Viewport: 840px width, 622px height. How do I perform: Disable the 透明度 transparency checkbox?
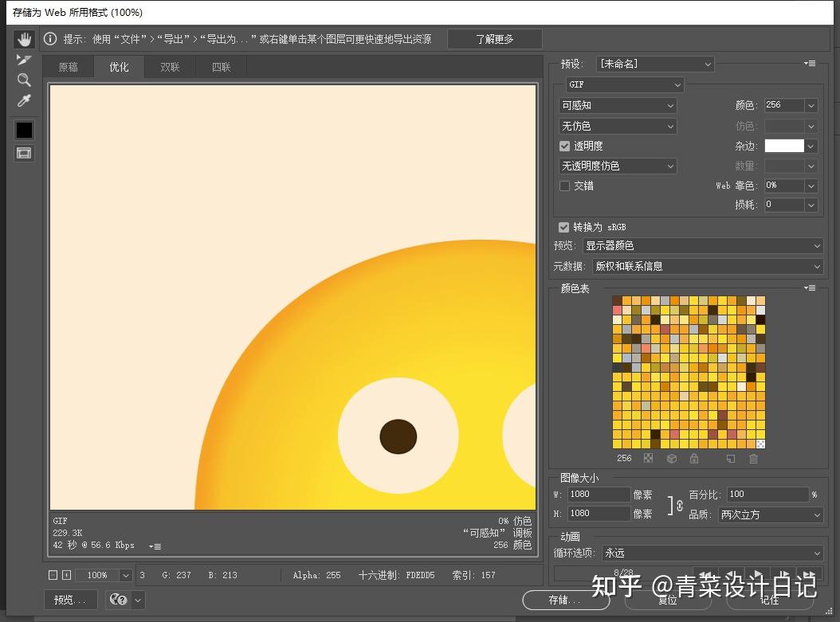pos(564,146)
